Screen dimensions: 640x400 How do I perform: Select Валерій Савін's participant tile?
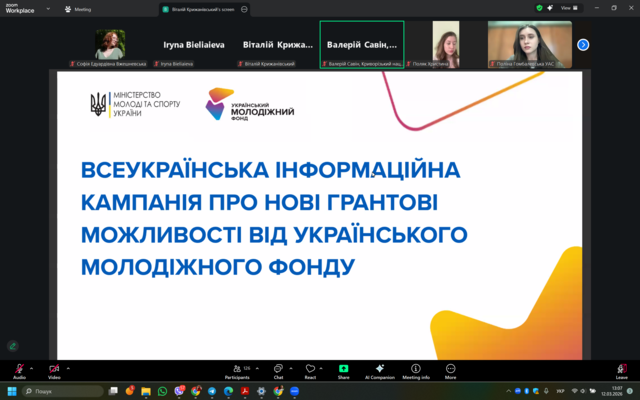tap(362, 45)
